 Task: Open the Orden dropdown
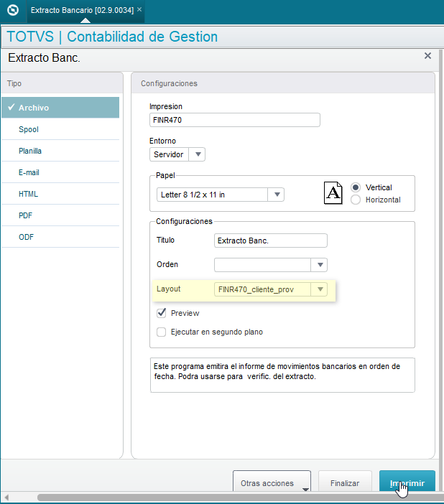(320, 264)
